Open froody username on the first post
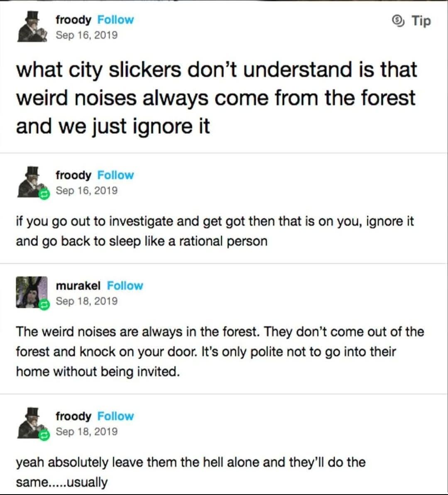The width and height of the screenshot is (448, 495). tap(73, 20)
